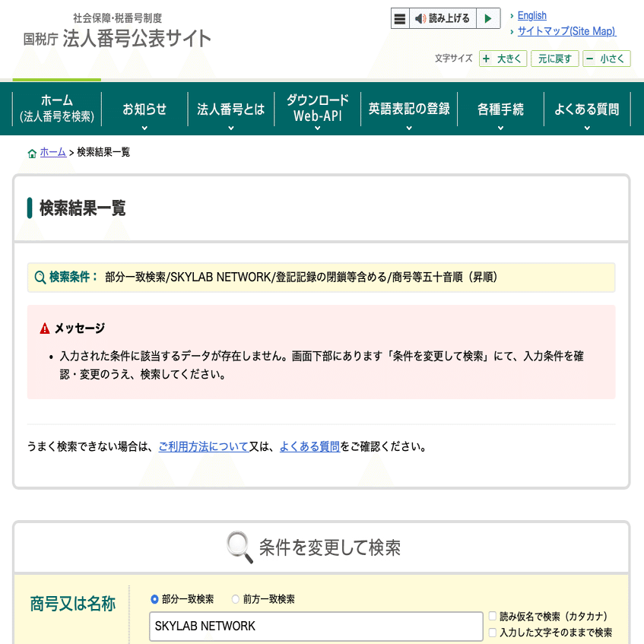Open the 各種手続 navigation menu
Image resolution: width=644 pixels, height=644 pixels.
point(500,109)
